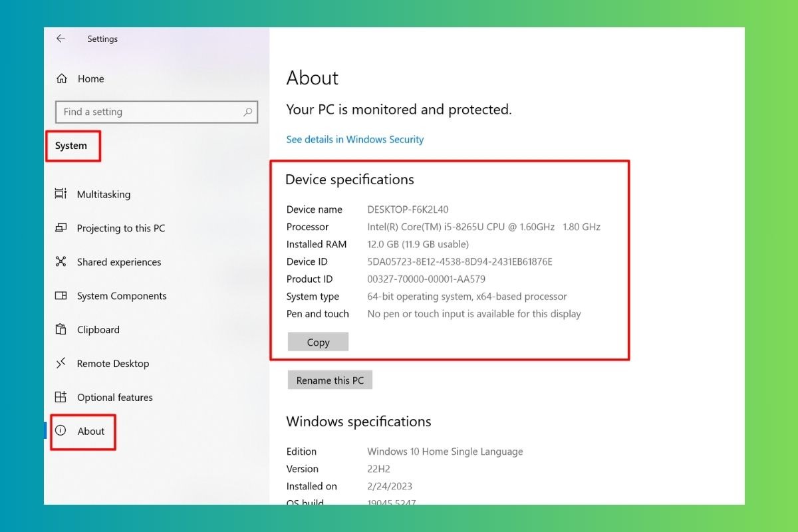Click the About info icon
798x532 pixels.
click(61, 430)
